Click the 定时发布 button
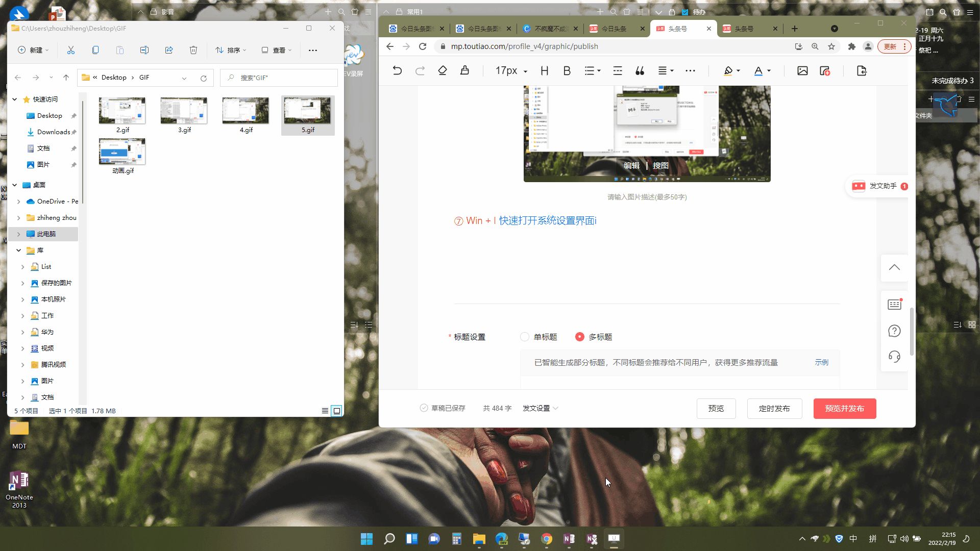Image resolution: width=980 pixels, height=551 pixels. tap(774, 409)
